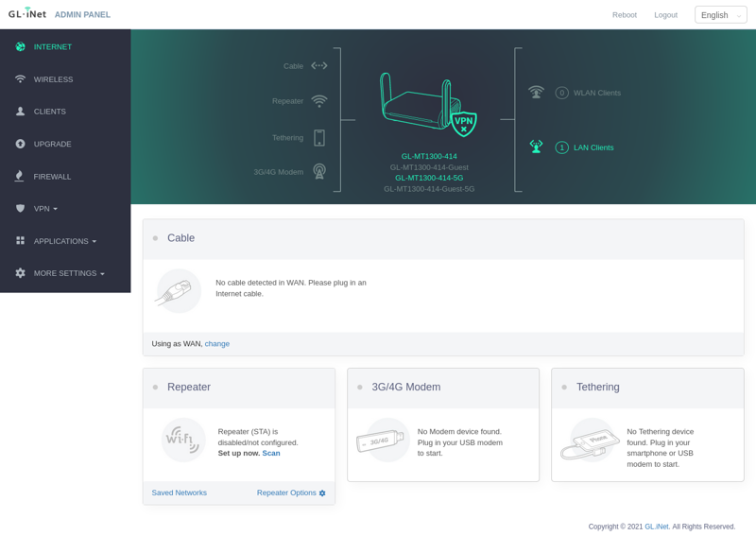756x536 pixels.
Task: Open the Internet page from sidebar
Action: click(53, 47)
